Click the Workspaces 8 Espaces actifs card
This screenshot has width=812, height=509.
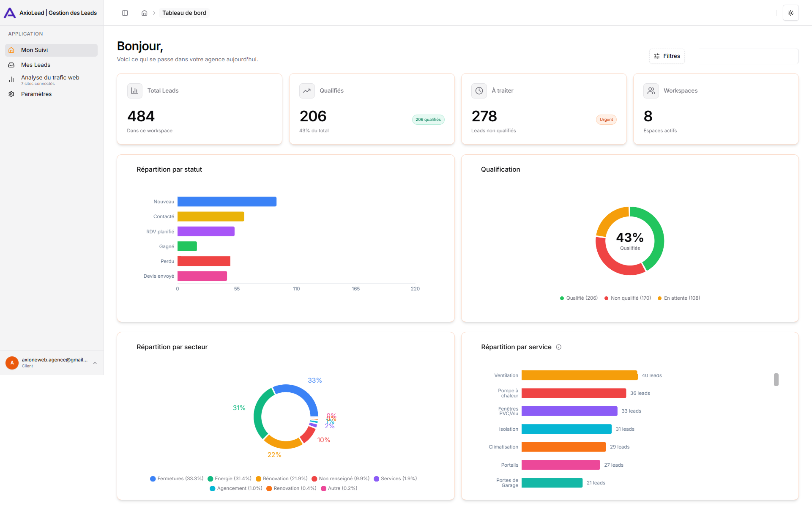(x=716, y=109)
